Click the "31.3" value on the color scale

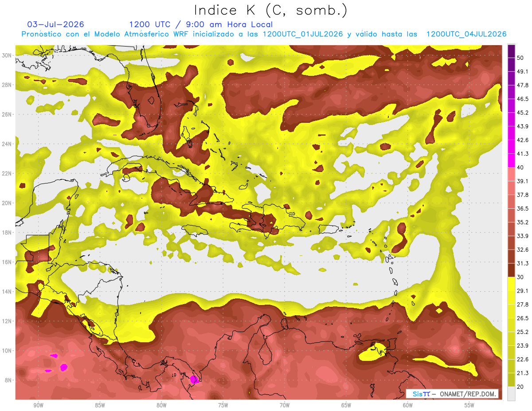(523, 263)
